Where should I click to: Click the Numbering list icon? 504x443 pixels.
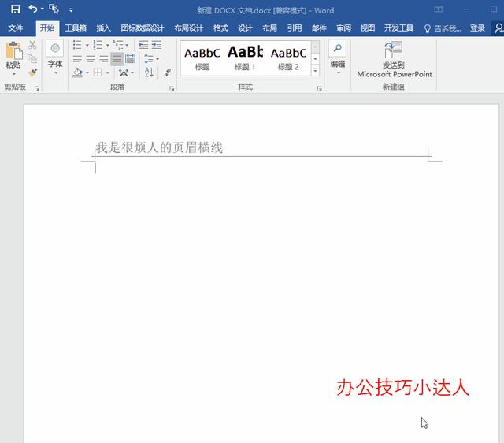[98, 45]
